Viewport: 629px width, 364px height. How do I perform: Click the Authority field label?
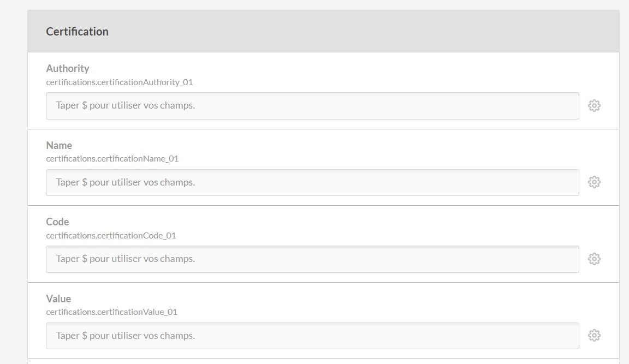(68, 68)
